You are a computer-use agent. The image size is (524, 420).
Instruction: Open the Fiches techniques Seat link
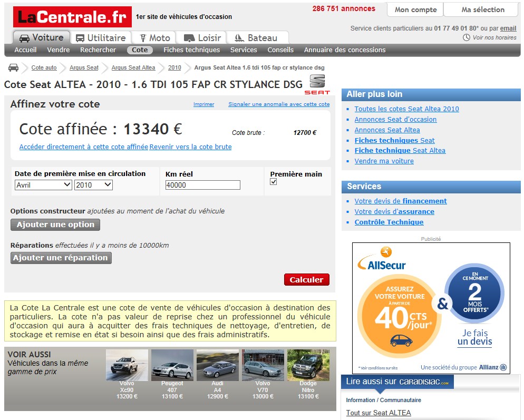point(395,140)
